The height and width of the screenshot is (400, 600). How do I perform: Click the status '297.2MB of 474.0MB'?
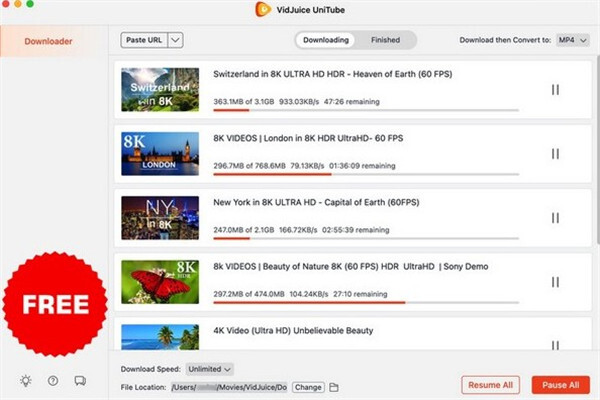[249, 294]
